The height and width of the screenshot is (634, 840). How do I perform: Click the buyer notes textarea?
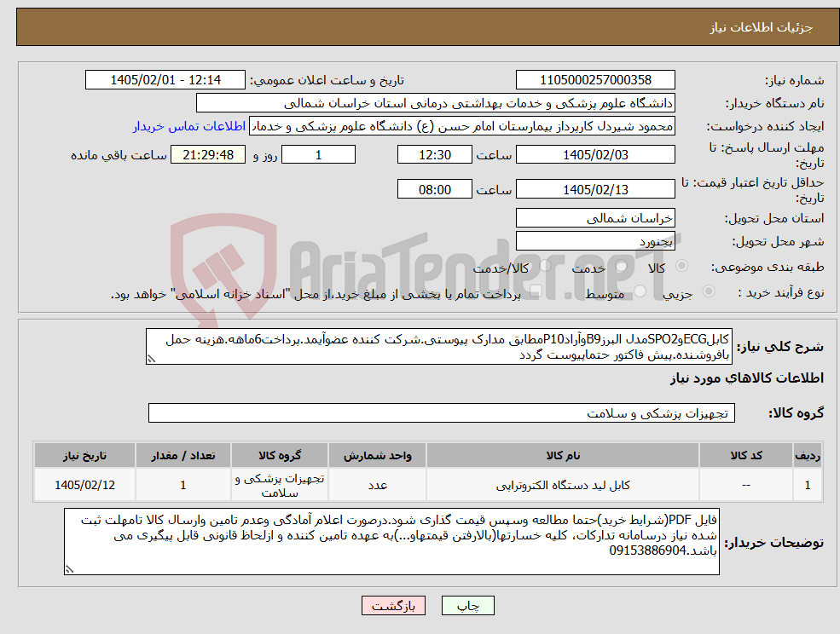point(391,542)
